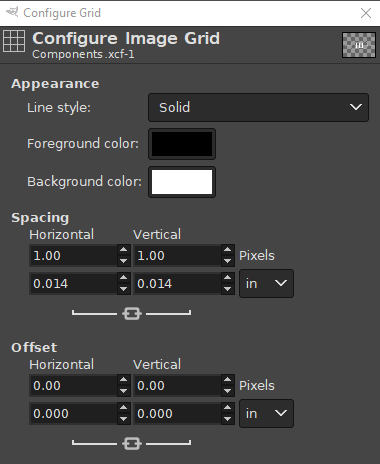
Task: Open the Offset unit dropdown showing in
Action: tap(266, 414)
